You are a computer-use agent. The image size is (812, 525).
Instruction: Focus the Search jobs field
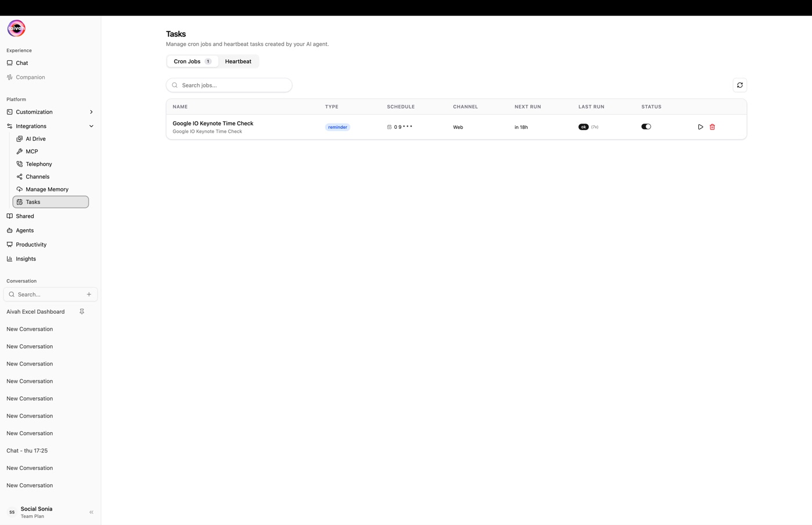229,85
